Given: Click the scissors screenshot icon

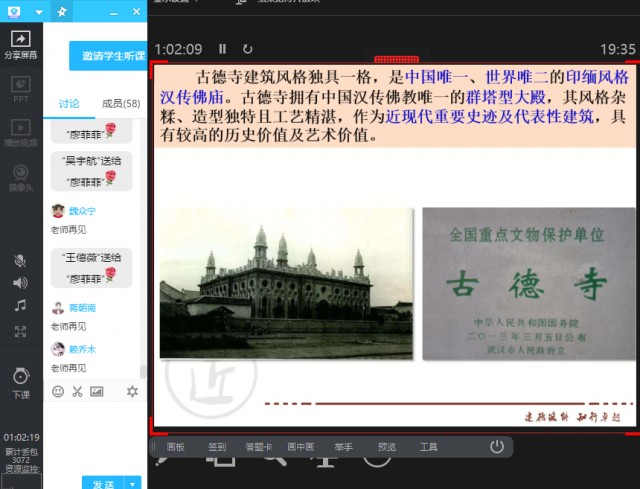Looking at the screenshot, I should click(x=77, y=391).
